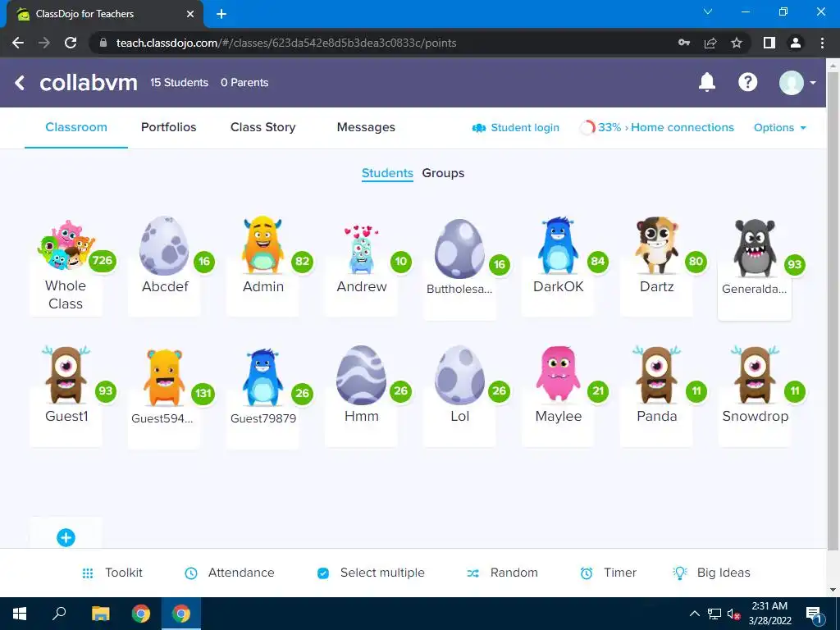Open the Windows notification center

[814, 614]
